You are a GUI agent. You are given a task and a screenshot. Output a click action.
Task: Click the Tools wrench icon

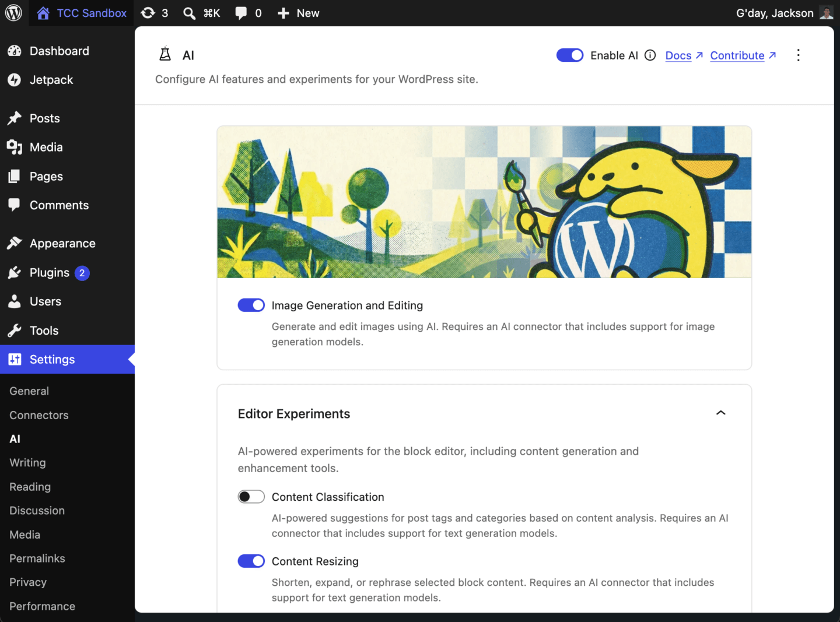click(x=15, y=331)
